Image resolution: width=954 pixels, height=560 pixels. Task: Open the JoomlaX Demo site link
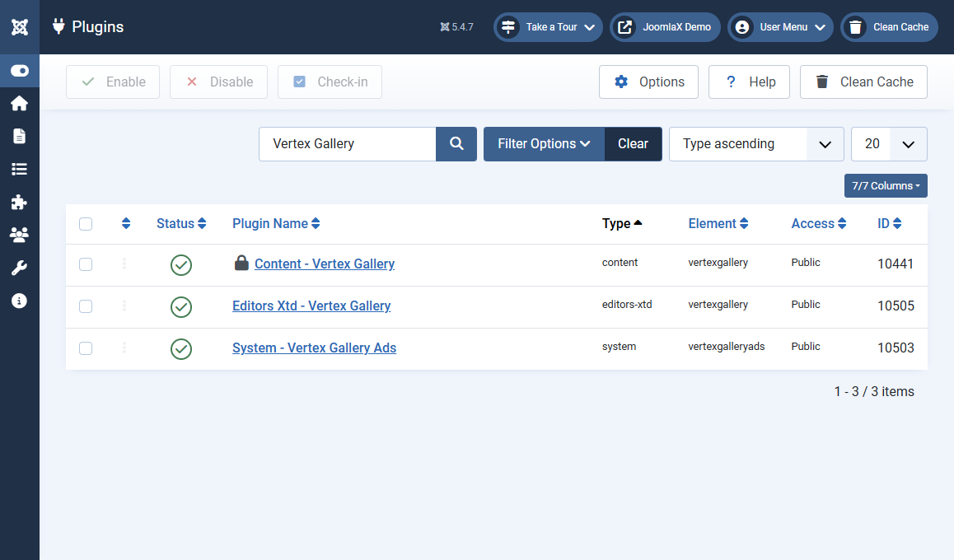point(665,27)
